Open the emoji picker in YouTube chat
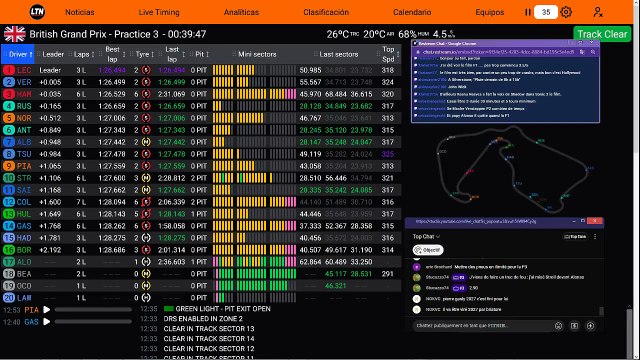Image resolution: width=640 pixels, height=360 pixels. 558,326
